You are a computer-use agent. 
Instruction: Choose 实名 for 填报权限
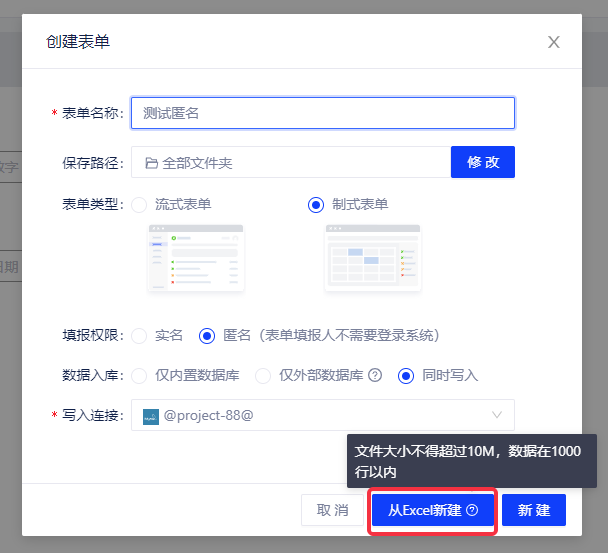139,336
